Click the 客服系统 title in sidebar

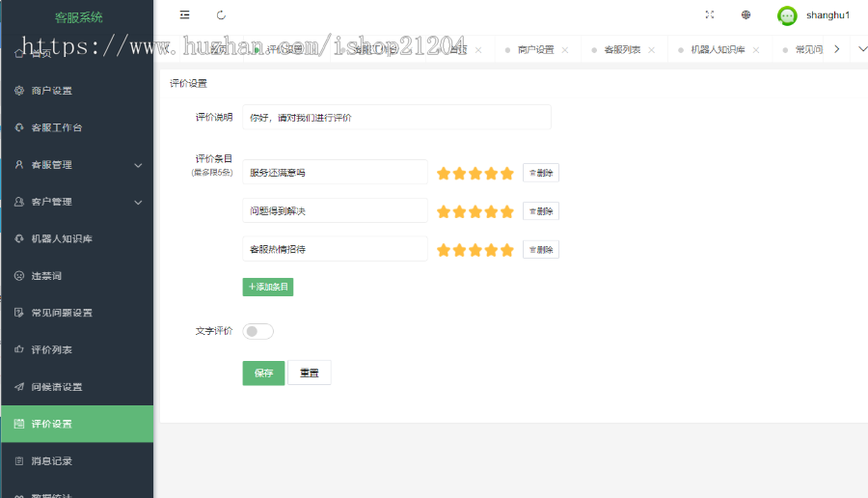(79, 17)
